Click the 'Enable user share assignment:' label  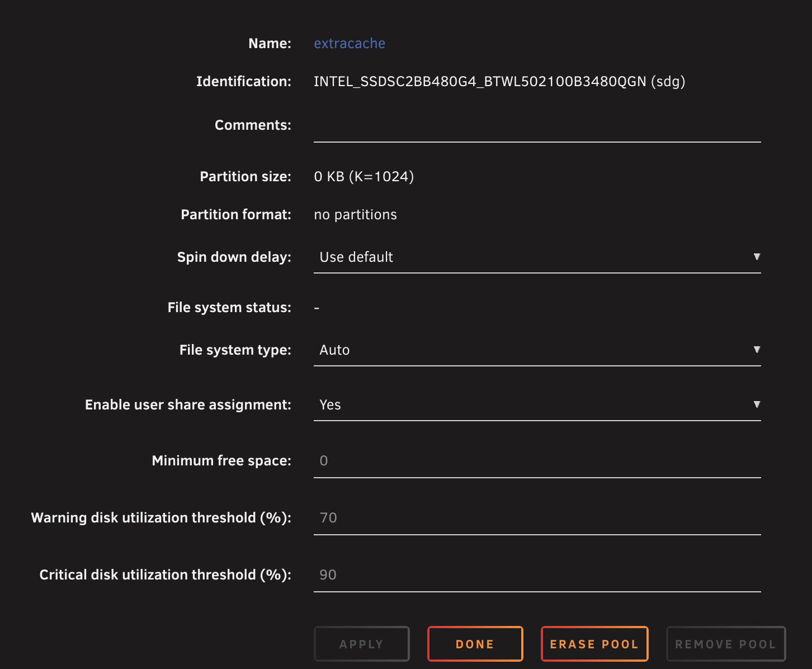point(188,405)
